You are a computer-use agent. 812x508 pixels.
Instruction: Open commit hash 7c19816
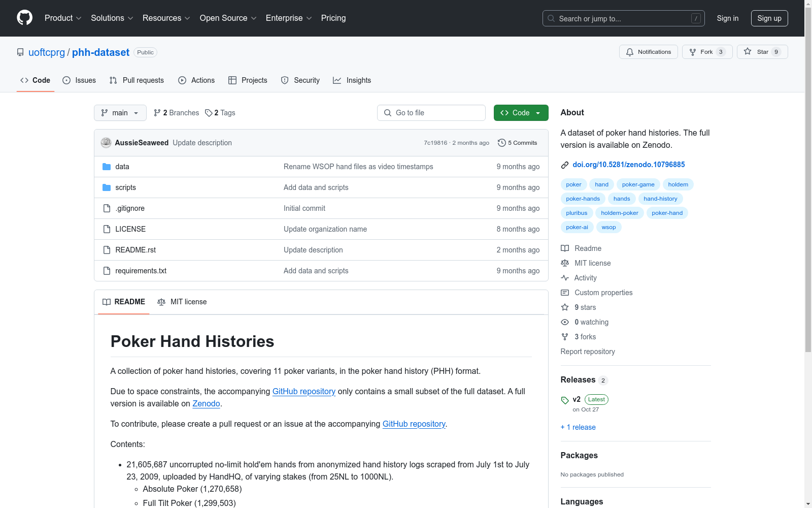(435, 143)
